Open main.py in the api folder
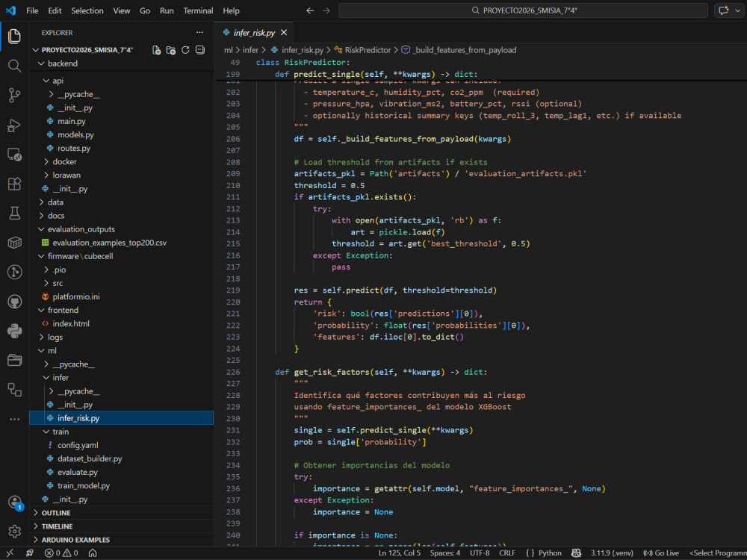Image resolution: width=747 pixels, height=560 pixels. (x=72, y=122)
